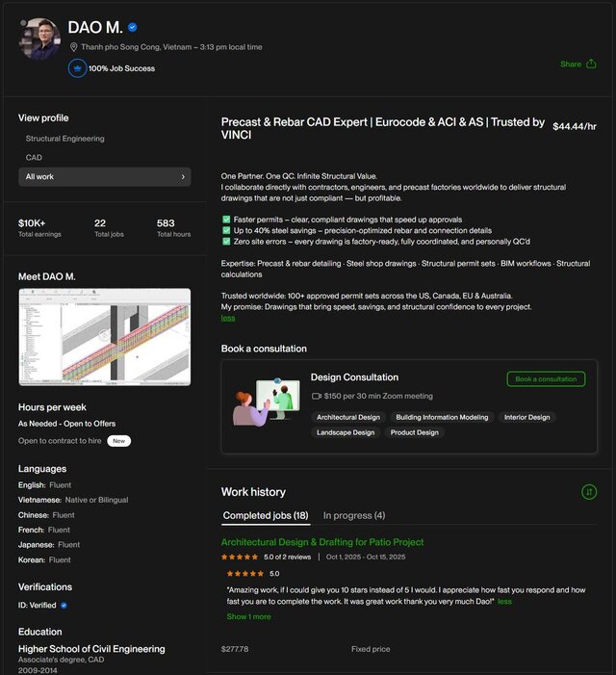Open the In progress tab
Image resolution: width=616 pixels, height=675 pixels.
click(354, 515)
